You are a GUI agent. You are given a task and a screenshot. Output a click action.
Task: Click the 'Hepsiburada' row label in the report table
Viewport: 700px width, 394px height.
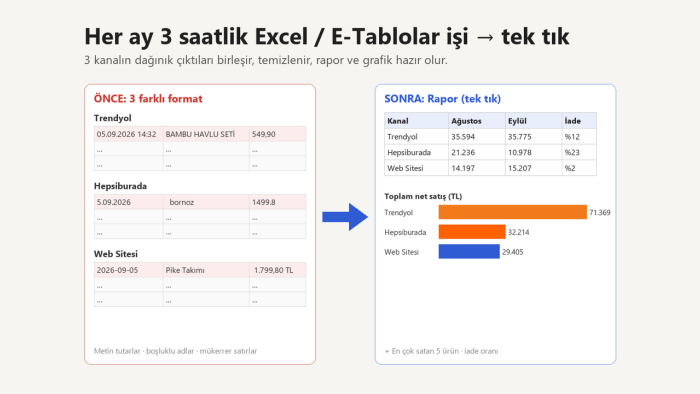416,152
